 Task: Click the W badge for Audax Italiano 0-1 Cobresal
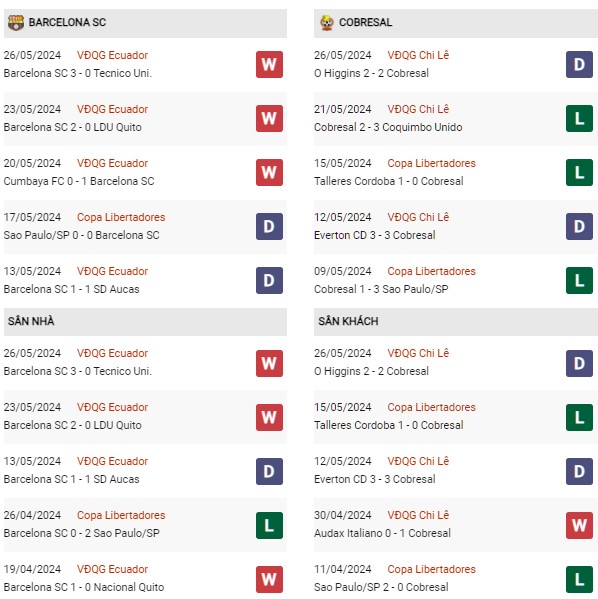pos(579,525)
